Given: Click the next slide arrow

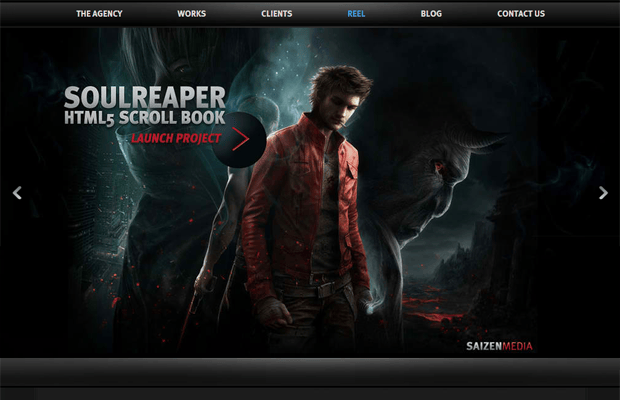Looking at the screenshot, I should 602,193.
